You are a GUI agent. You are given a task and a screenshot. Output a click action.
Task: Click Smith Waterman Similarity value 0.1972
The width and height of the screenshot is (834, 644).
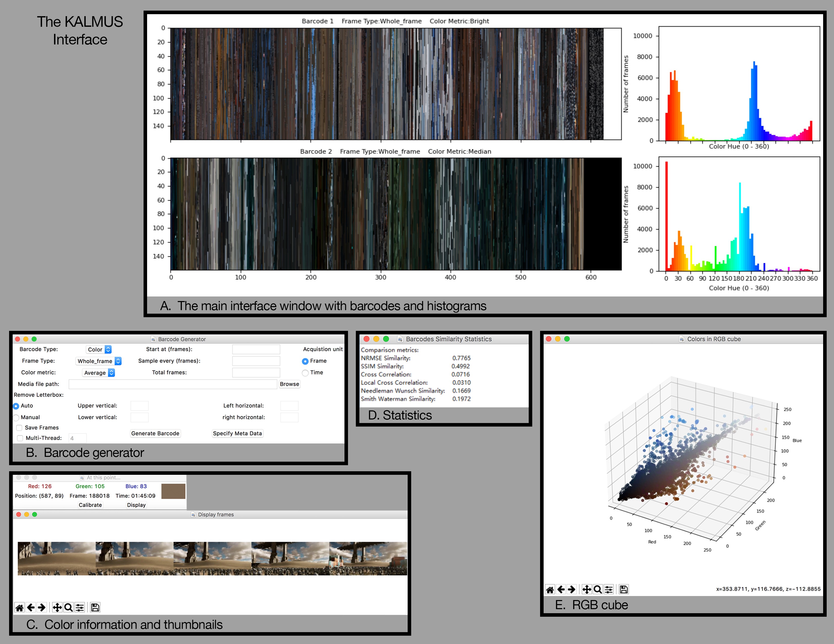tap(461, 399)
